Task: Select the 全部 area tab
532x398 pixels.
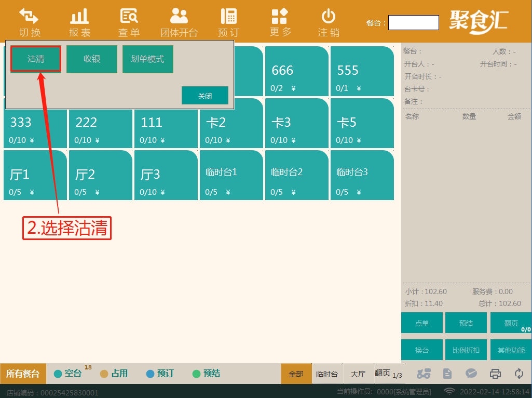Action: (296, 374)
